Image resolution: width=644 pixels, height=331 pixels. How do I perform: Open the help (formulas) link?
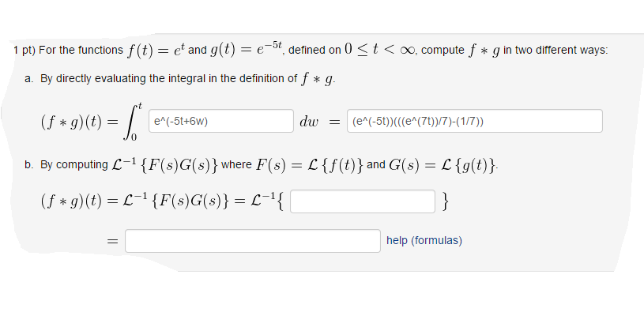[x=424, y=240]
